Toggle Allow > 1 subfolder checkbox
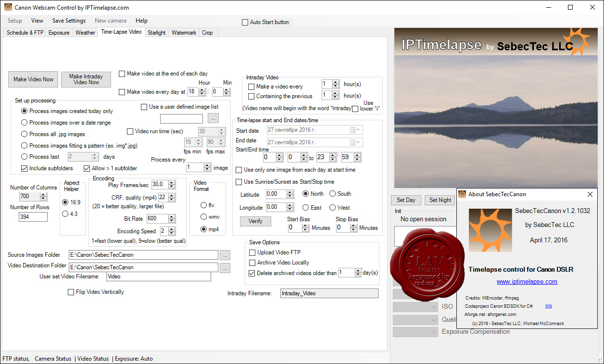Viewport: 604px width, 364px height. coord(87,168)
